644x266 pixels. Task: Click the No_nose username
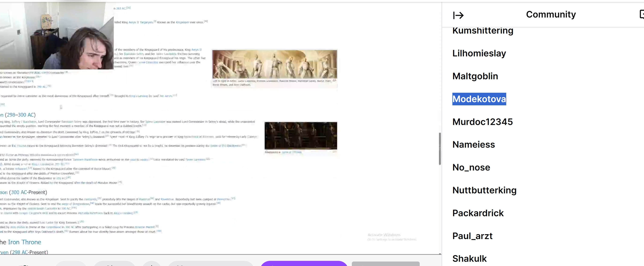[471, 167]
